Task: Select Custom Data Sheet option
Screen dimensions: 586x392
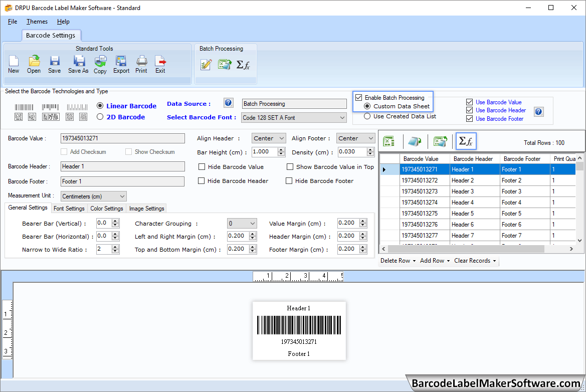Action: (367, 106)
